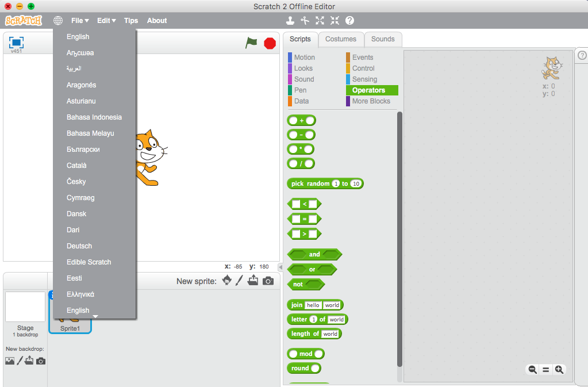Choose new sprite from camera

tap(268, 281)
